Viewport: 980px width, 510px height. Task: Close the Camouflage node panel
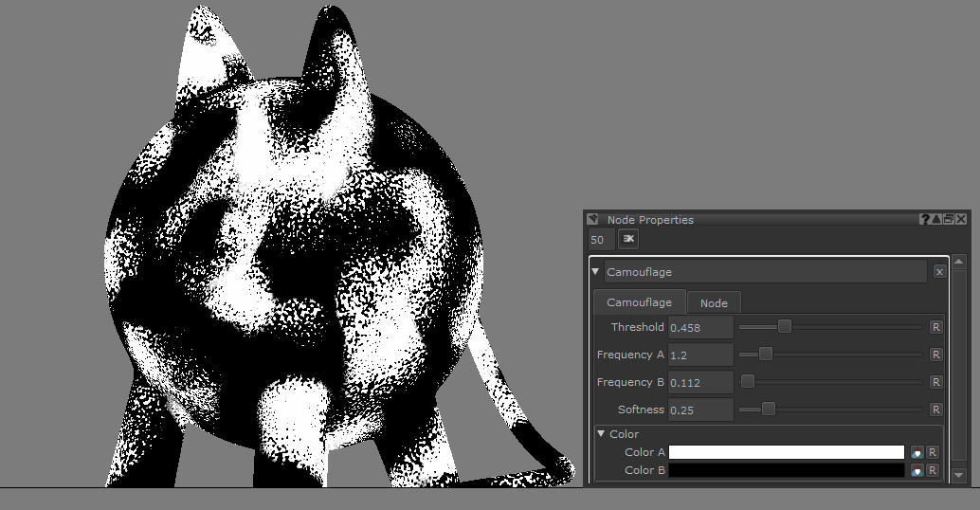click(x=939, y=272)
